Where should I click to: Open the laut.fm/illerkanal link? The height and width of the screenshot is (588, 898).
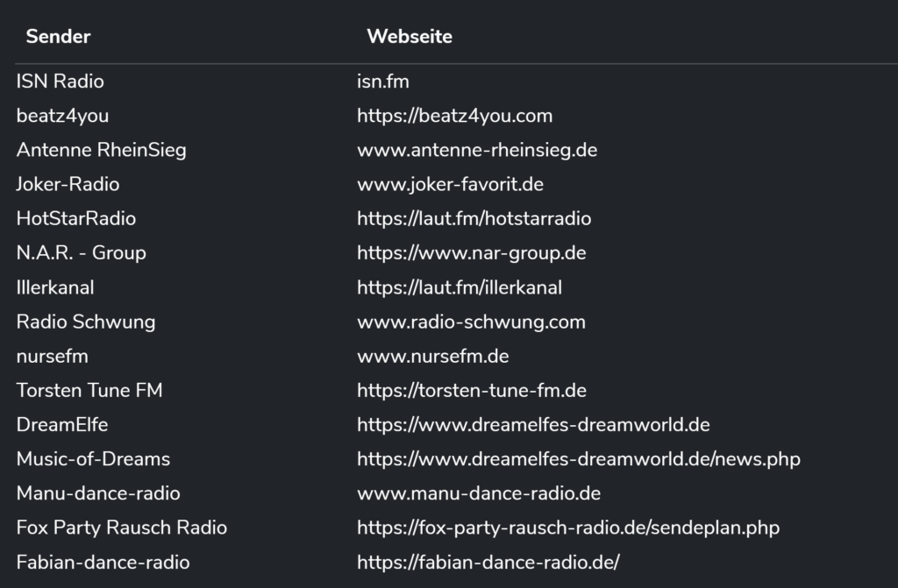point(459,287)
